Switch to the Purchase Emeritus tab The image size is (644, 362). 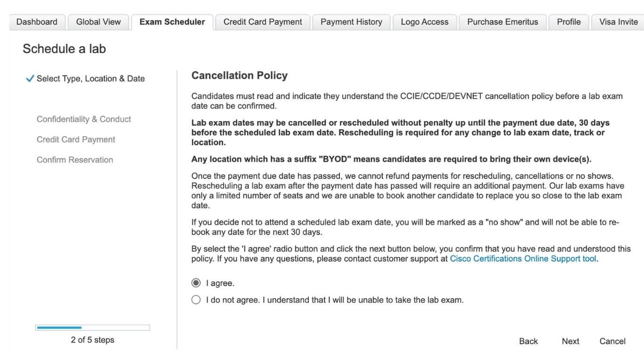coord(503,22)
